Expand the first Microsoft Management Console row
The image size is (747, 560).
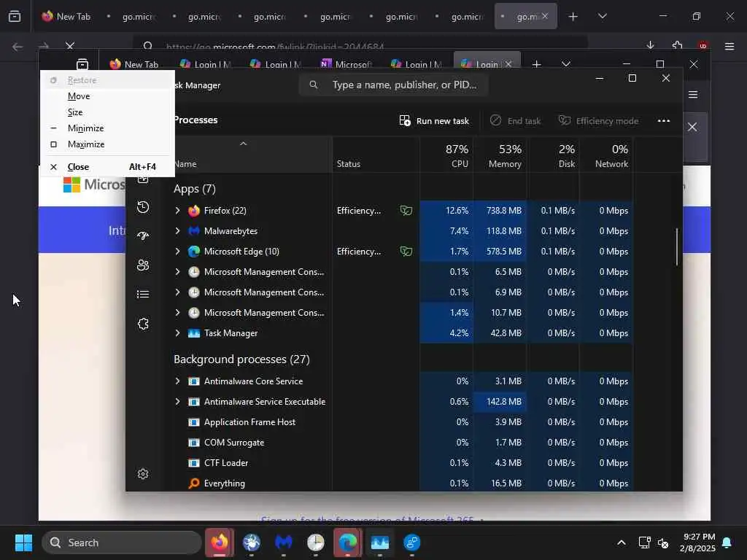(x=178, y=272)
